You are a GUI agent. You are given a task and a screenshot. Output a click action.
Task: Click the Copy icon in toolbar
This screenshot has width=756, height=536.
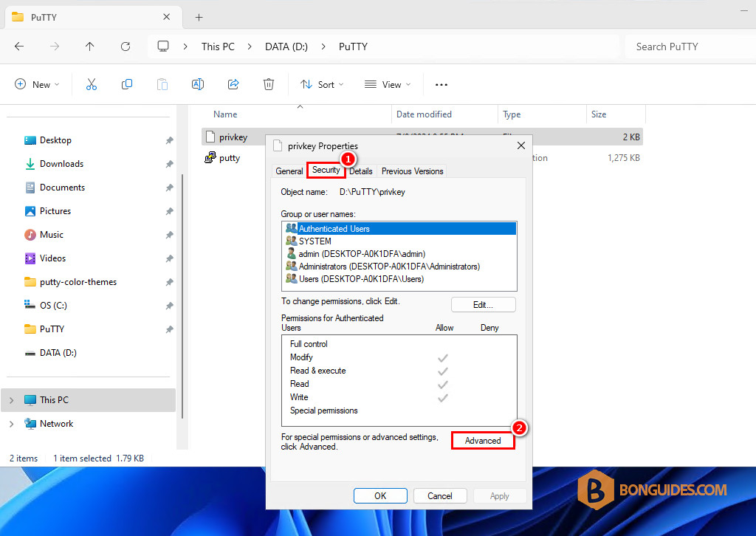coord(127,84)
